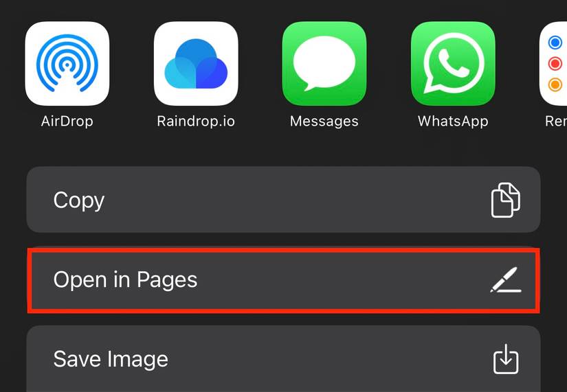
Task: Open the Messages speech-bubble app icon
Action: [x=324, y=64]
